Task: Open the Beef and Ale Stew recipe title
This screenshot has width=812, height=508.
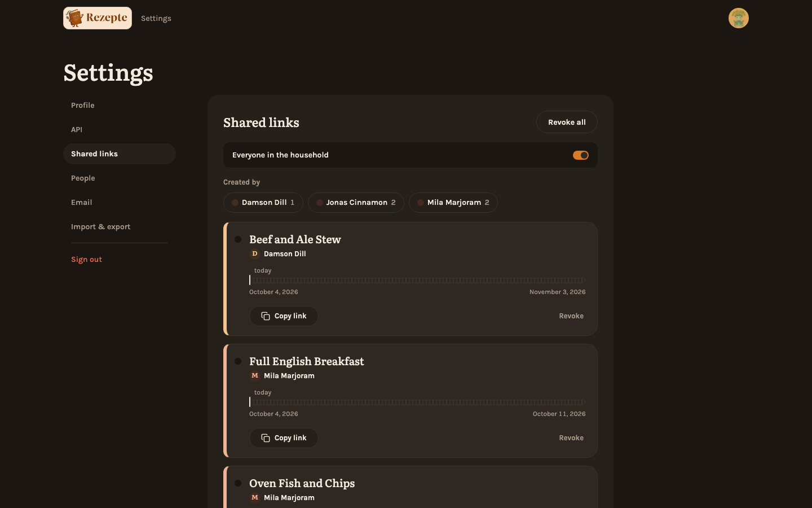Action: pyautogui.click(x=295, y=239)
